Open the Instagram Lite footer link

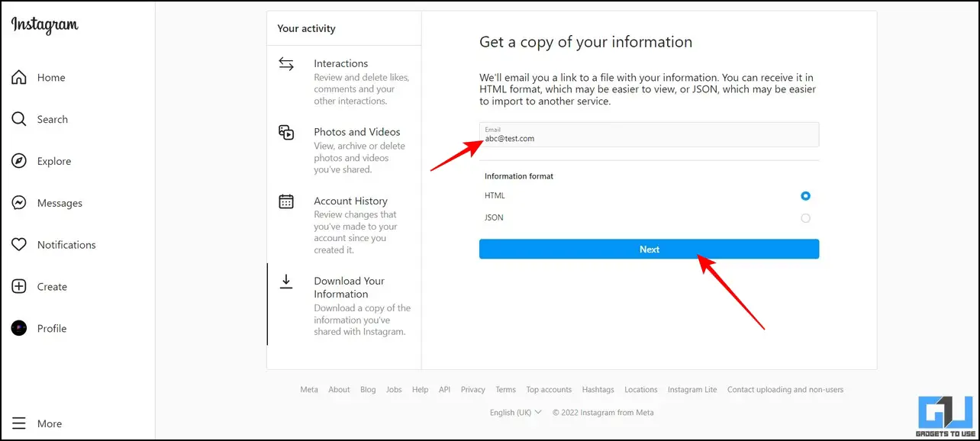(x=692, y=389)
